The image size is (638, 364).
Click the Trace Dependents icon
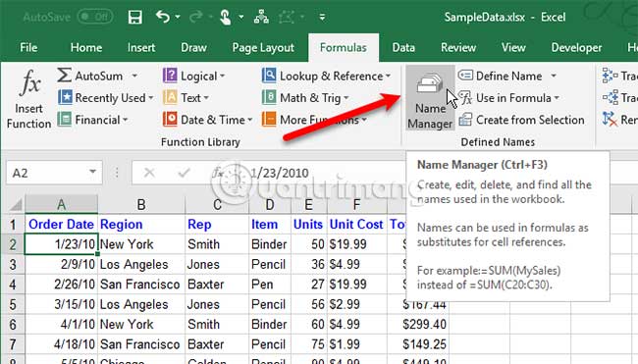610,97
